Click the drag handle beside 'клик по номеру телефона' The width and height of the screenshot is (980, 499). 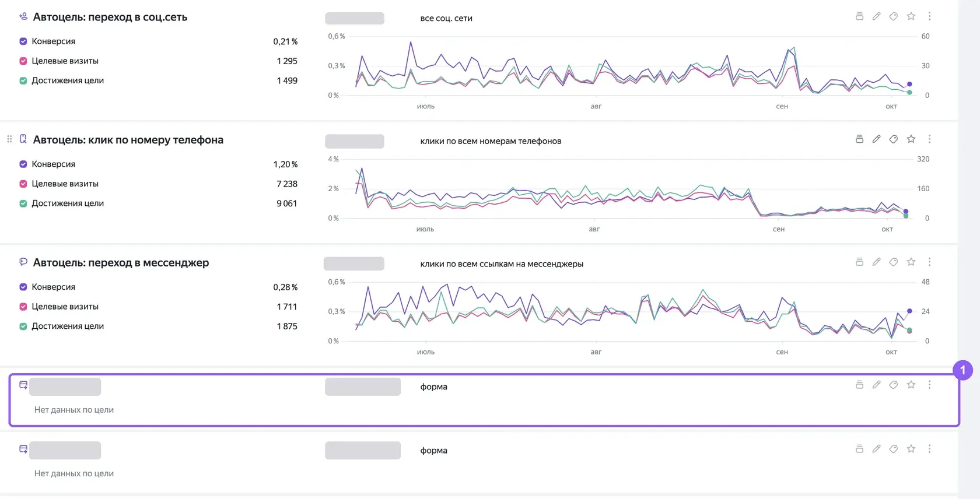pyautogui.click(x=9, y=139)
